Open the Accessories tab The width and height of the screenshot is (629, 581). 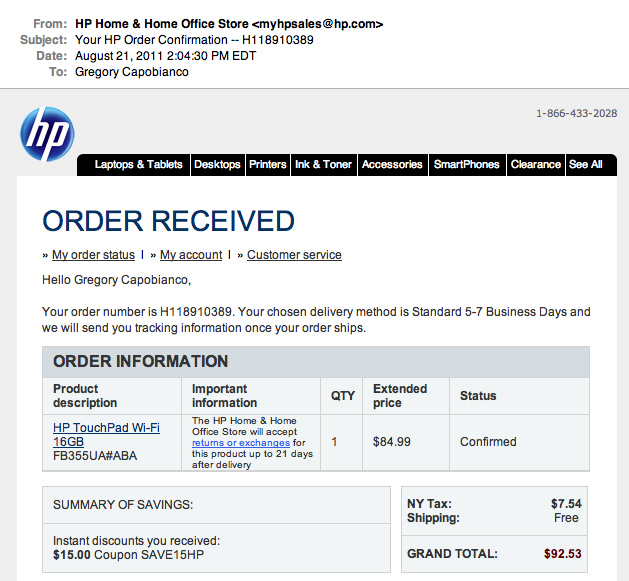tap(392, 165)
